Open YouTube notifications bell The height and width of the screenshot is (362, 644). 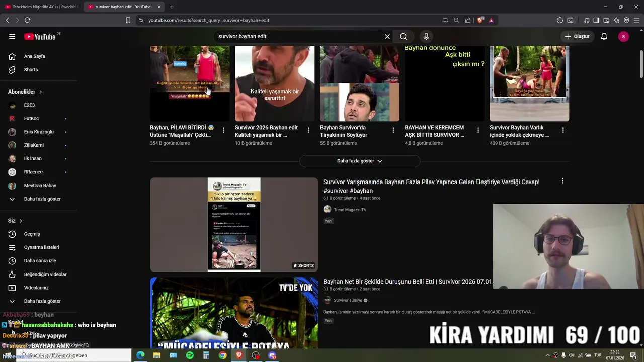(604, 36)
